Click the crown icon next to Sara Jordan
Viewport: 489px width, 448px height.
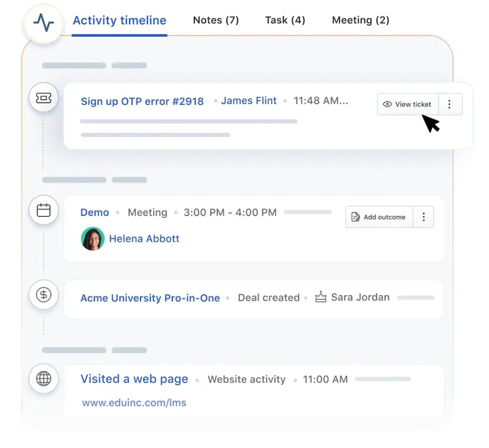coord(321,297)
